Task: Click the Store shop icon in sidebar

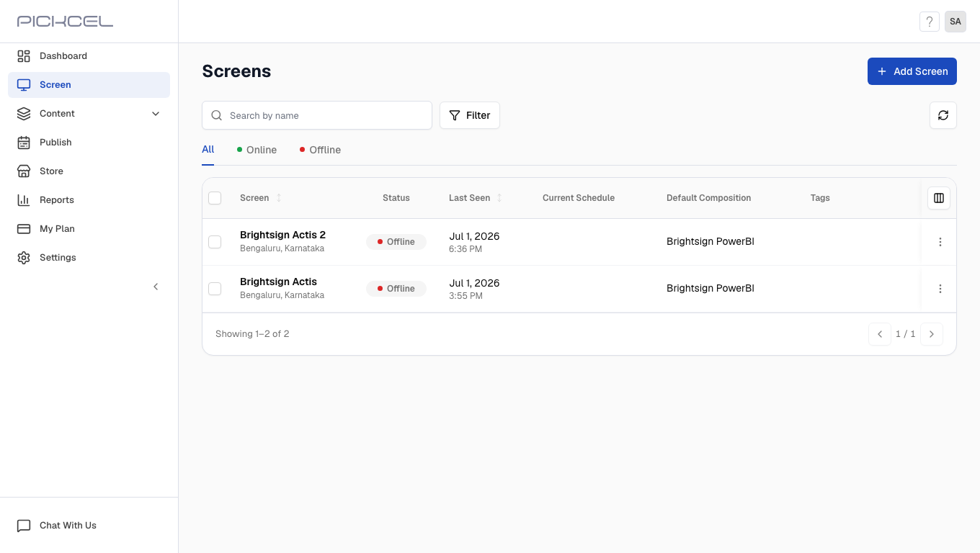Action: pos(24,171)
